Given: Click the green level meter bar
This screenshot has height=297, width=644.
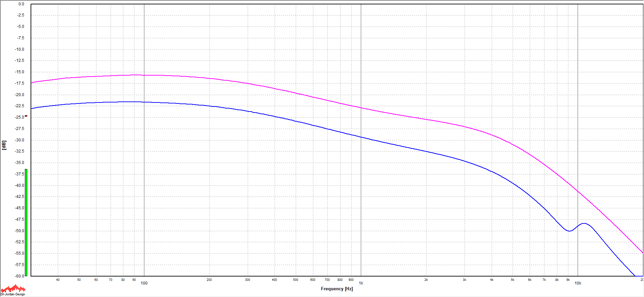Looking at the screenshot, I should tap(26, 222).
